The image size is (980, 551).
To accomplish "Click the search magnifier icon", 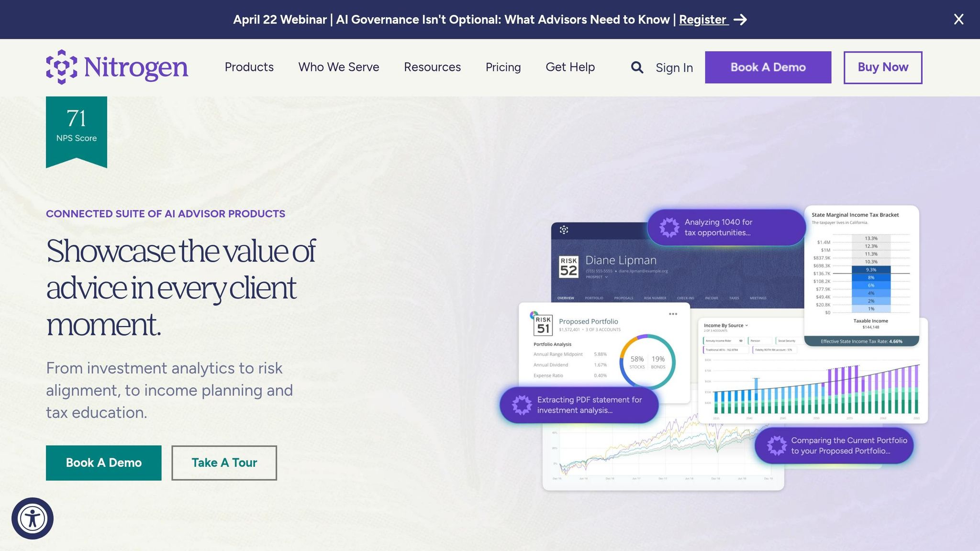I will tap(637, 67).
